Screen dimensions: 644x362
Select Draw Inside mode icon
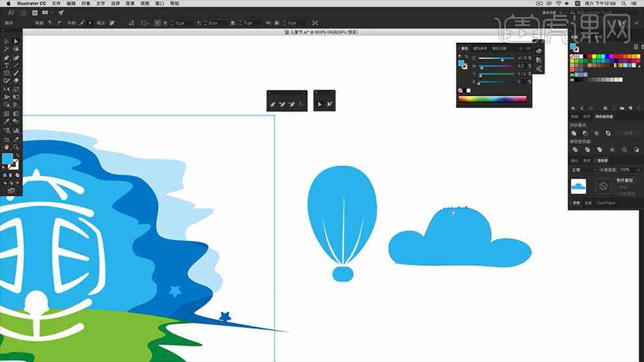click(18, 183)
